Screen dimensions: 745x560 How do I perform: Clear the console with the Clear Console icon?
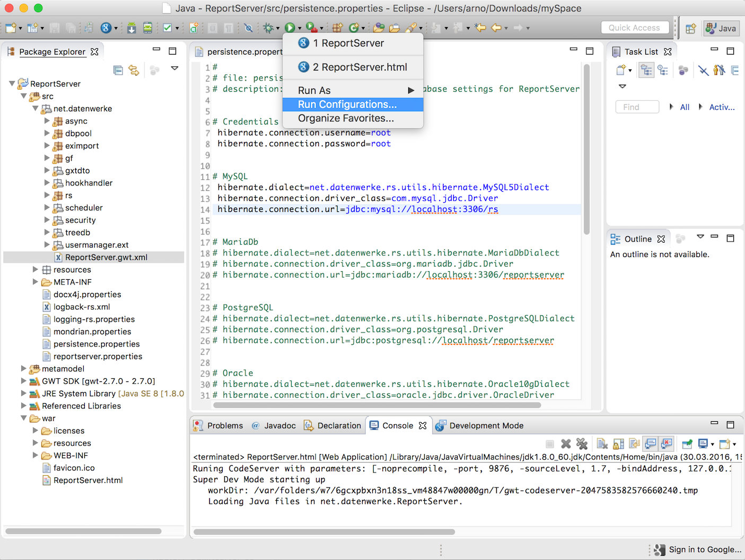[x=602, y=444]
